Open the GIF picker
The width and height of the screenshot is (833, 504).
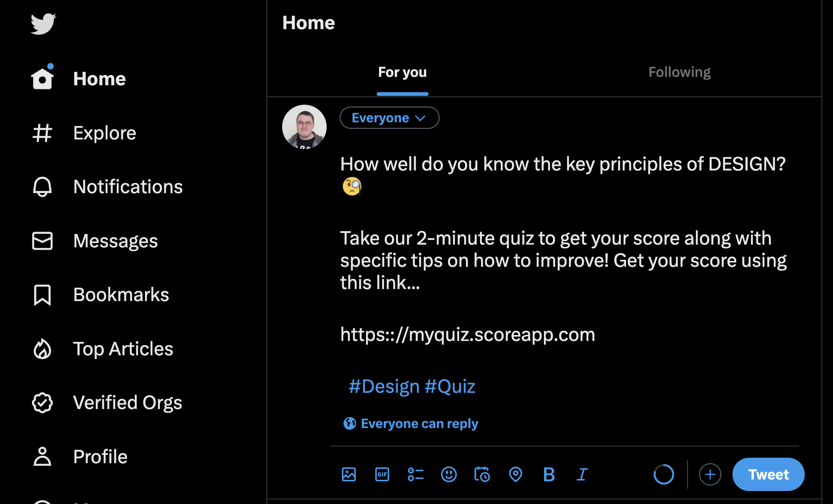[x=382, y=474]
